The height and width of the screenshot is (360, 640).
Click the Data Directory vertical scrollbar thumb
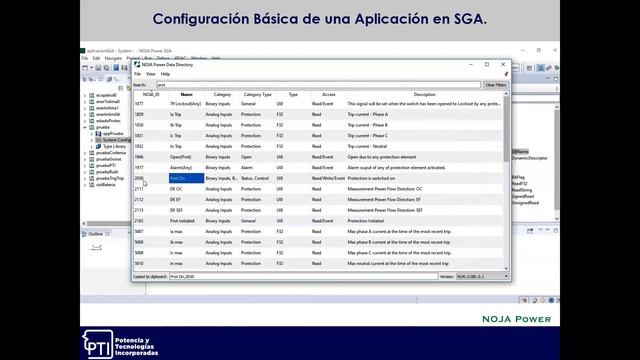pyautogui.click(x=506, y=129)
